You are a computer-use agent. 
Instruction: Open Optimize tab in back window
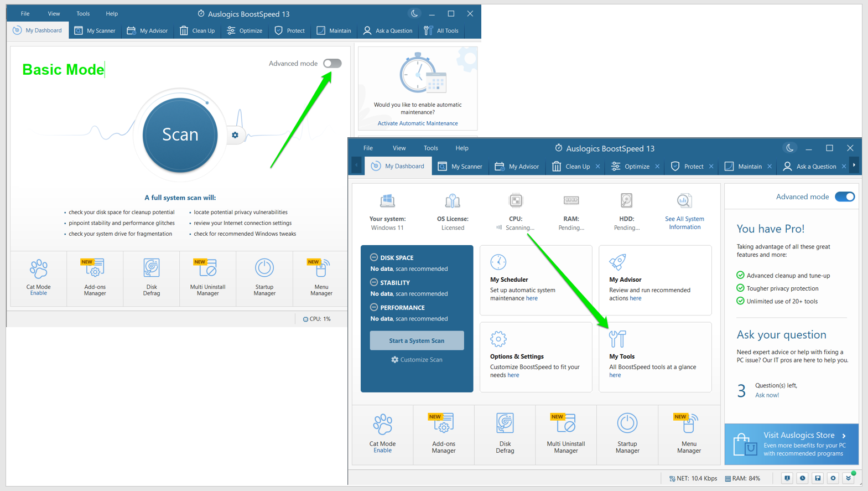point(245,30)
